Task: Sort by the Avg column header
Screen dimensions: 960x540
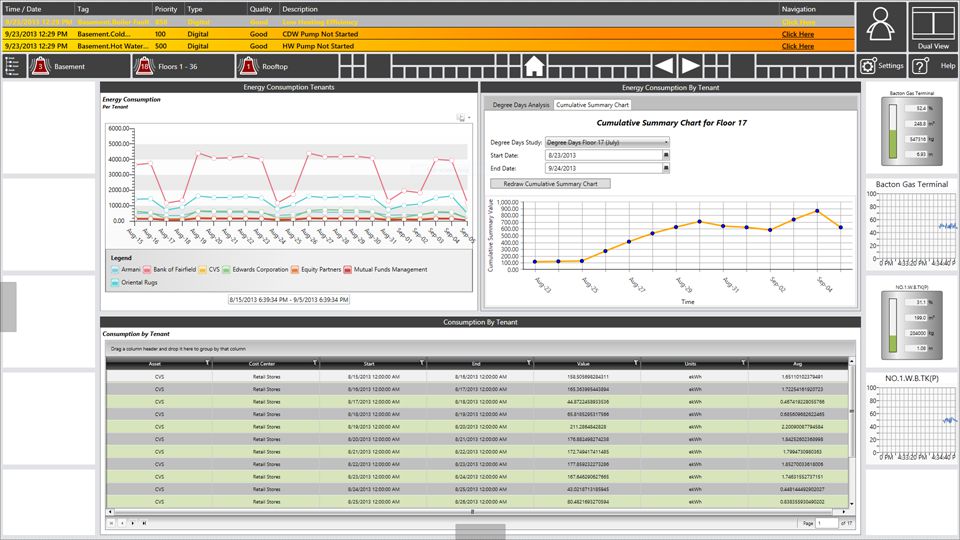Action: click(797, 364)
